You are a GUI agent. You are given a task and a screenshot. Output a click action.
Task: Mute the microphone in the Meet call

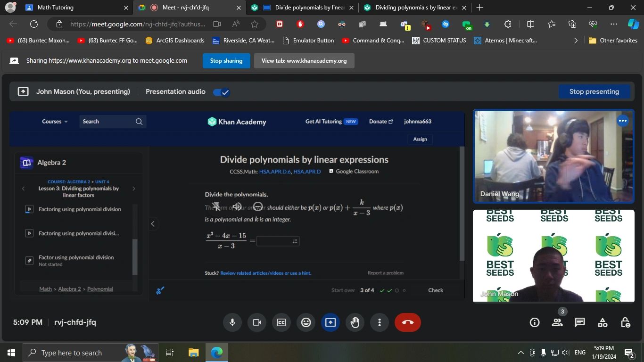click(x=232, y=322)
